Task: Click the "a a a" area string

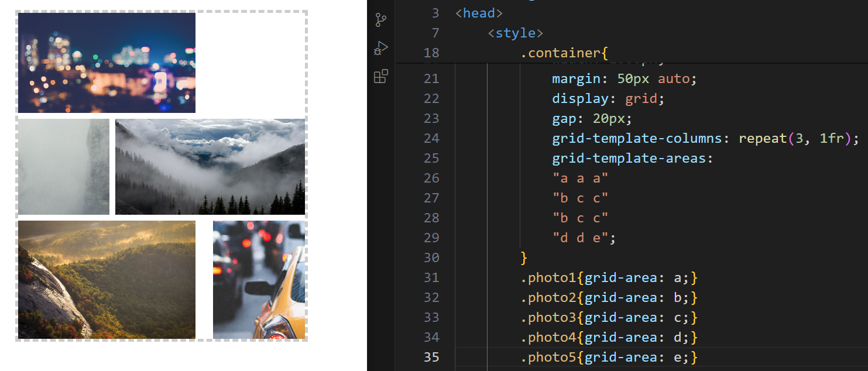Action: point(580,178)
